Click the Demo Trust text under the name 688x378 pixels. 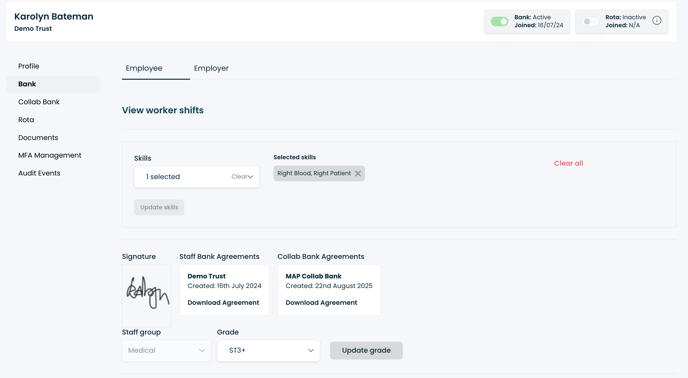[x=33, y=29]
